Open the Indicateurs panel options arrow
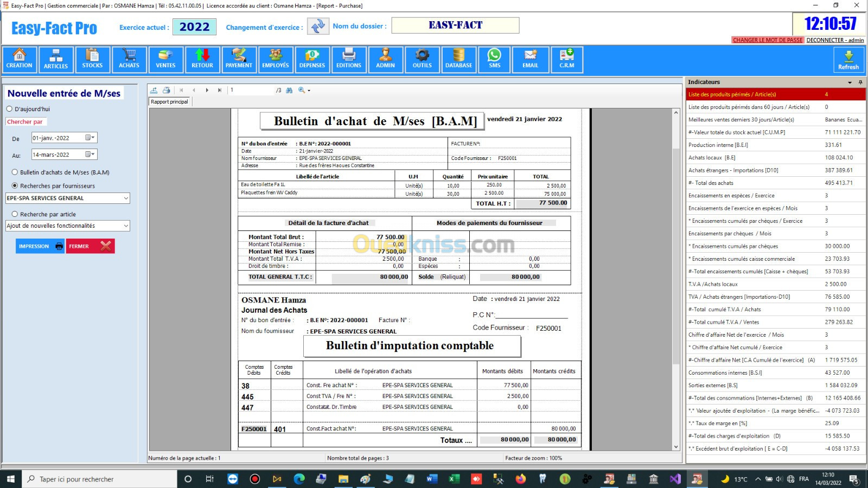 (x=850, y=82)
